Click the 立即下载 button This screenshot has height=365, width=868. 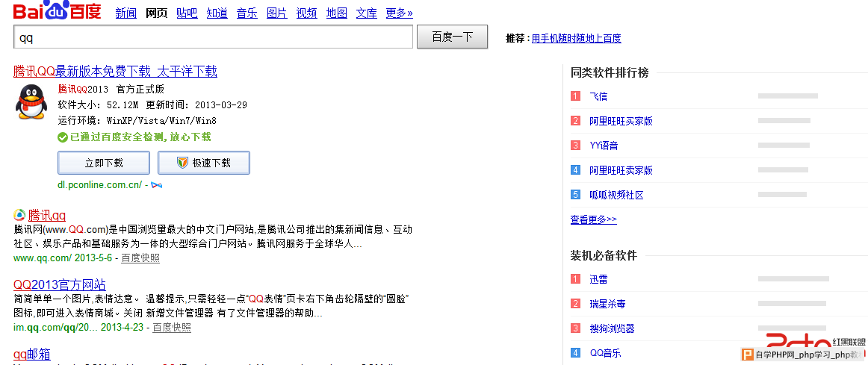[104, 163]
